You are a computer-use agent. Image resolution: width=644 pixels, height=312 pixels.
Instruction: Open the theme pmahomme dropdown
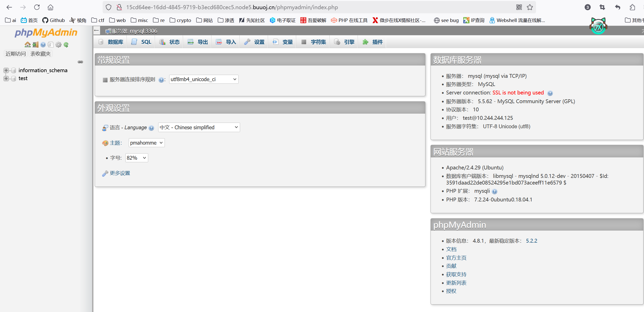(147, 143)
